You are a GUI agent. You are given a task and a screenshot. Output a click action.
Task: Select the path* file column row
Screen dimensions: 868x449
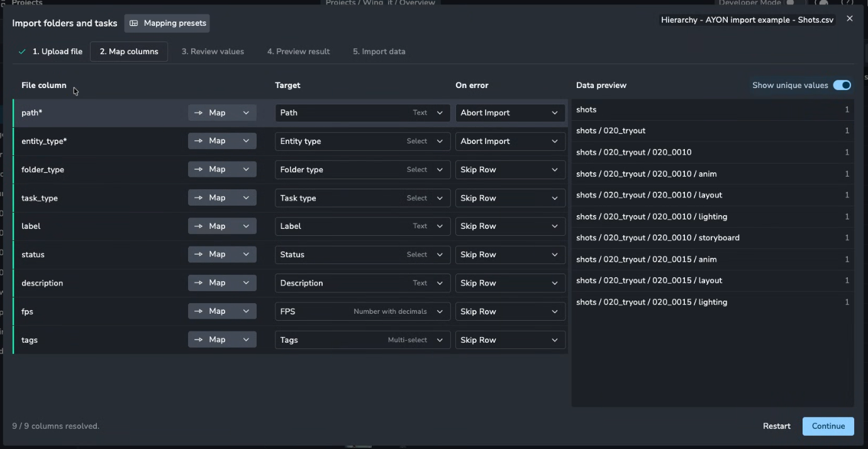point(290,113)
